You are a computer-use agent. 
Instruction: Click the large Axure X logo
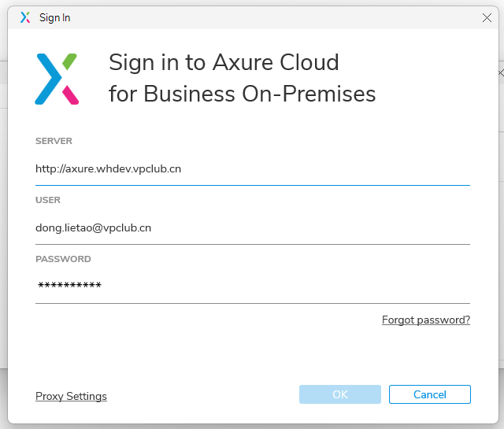pos(57,79)
